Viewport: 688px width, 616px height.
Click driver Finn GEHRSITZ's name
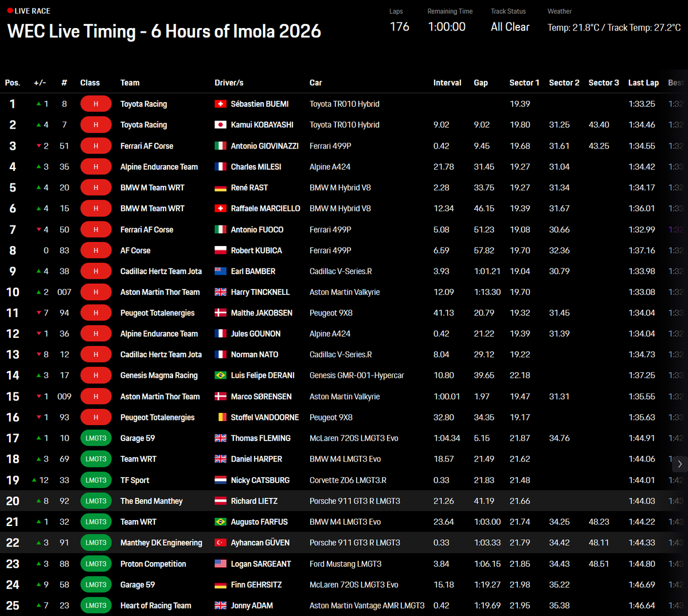[x=256, y=584]
